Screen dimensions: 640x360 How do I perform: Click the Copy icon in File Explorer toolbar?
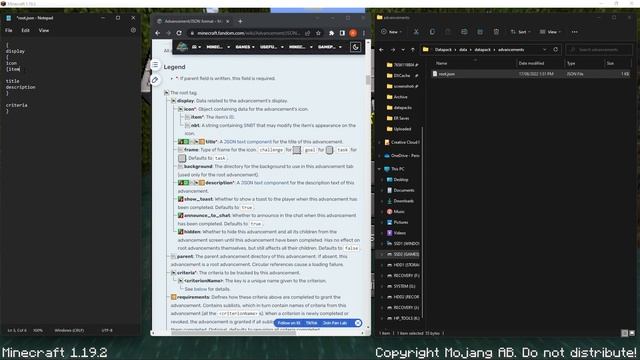click(432, 32)
